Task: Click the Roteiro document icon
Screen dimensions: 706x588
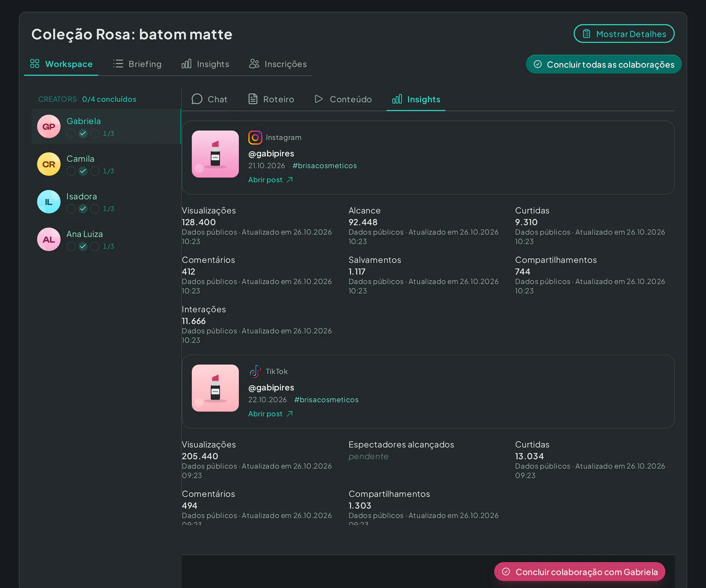Action: tap(253, 99)
